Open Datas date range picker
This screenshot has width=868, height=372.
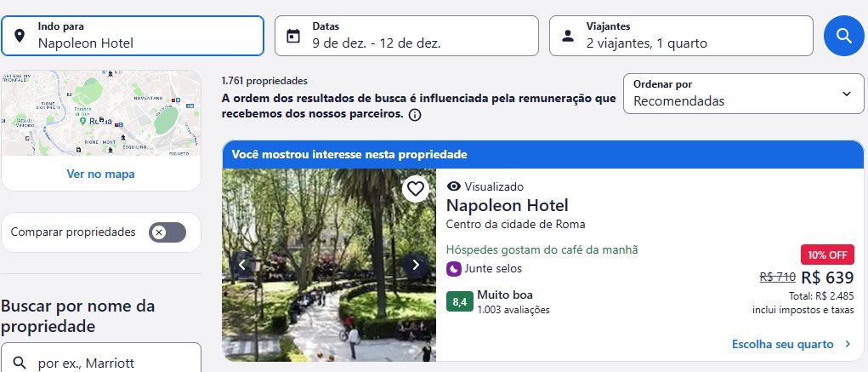coord(406,36)
